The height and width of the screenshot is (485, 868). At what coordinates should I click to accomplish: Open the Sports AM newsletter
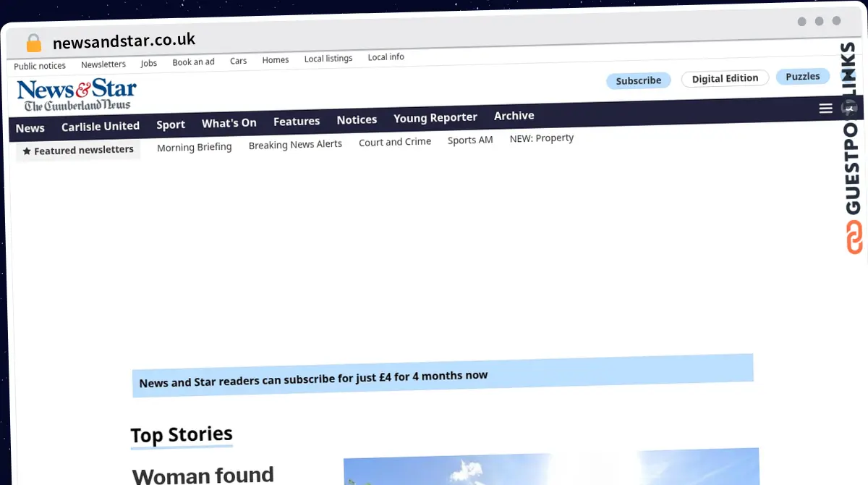click(470, 140)
